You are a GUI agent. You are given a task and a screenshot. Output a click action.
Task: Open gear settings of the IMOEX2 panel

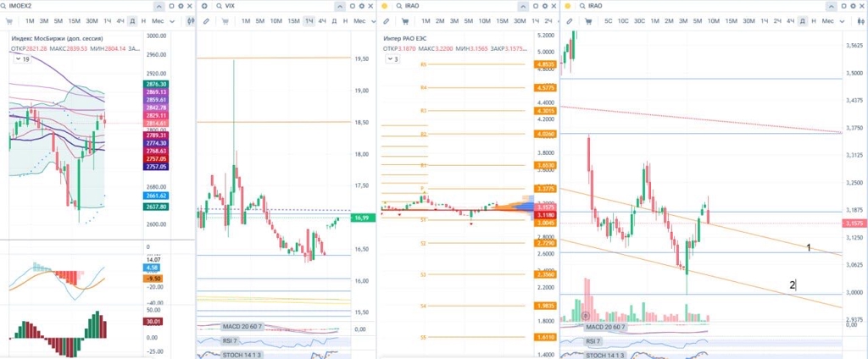click(181, 6)
